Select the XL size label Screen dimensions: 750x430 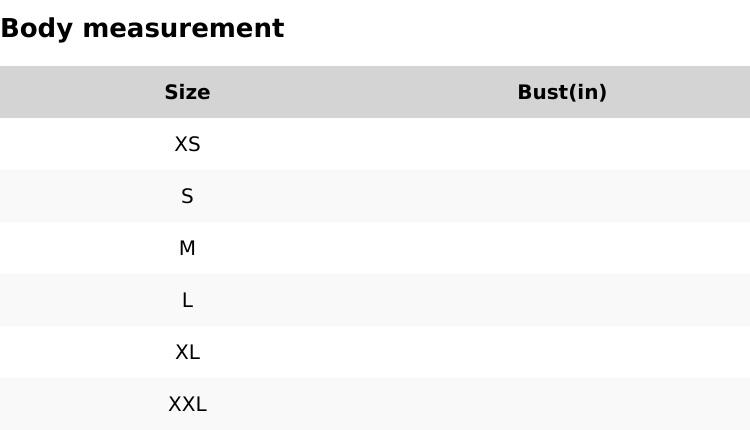187,352
